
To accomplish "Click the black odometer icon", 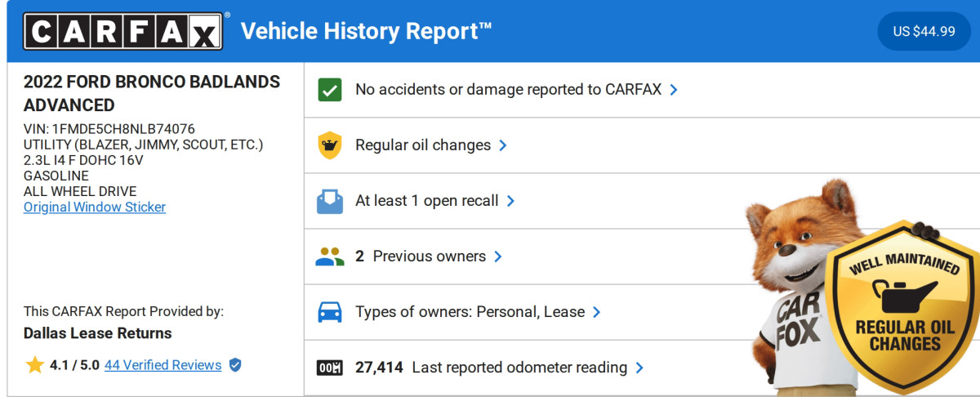I will [x=329, y=368].
